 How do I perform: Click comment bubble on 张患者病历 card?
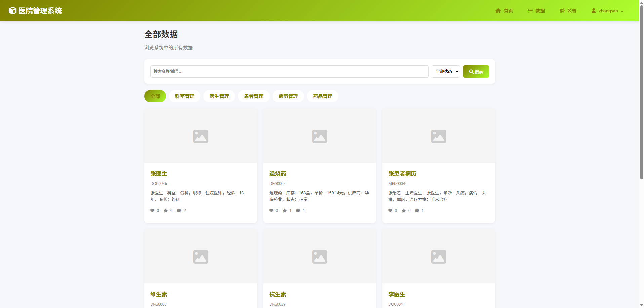click(x=417, y=211)
